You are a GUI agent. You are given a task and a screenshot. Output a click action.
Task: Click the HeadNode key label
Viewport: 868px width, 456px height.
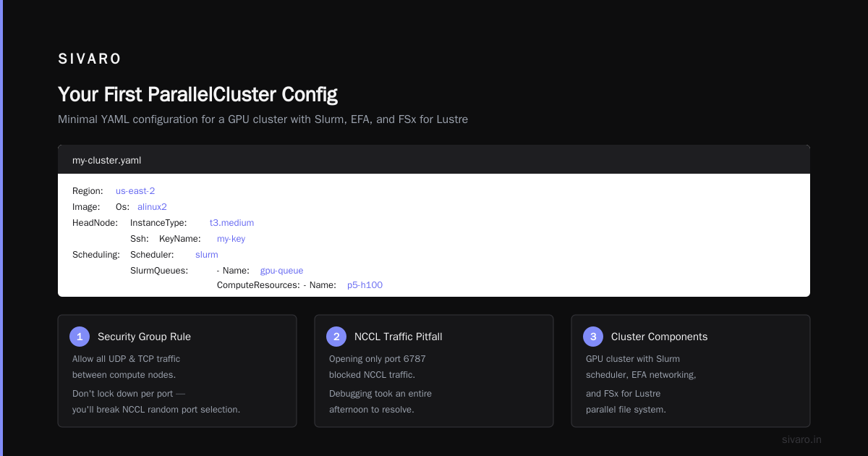[x=95, y=223]
